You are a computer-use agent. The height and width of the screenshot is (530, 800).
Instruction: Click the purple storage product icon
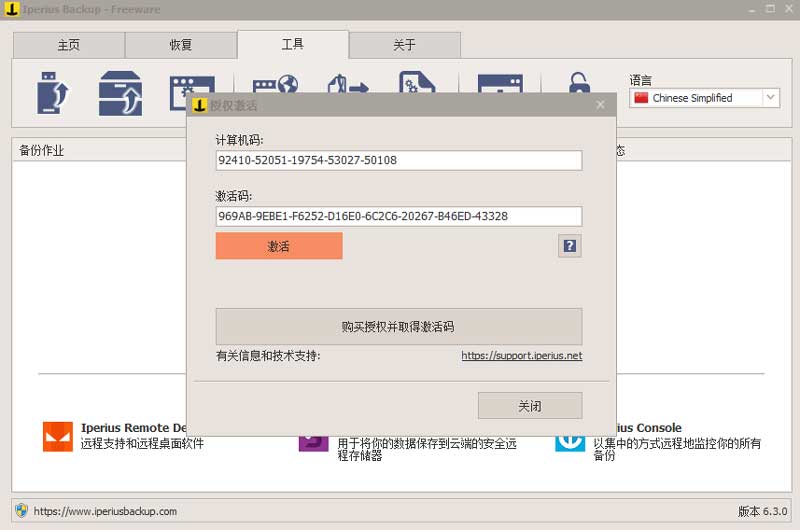coord(313,444)
